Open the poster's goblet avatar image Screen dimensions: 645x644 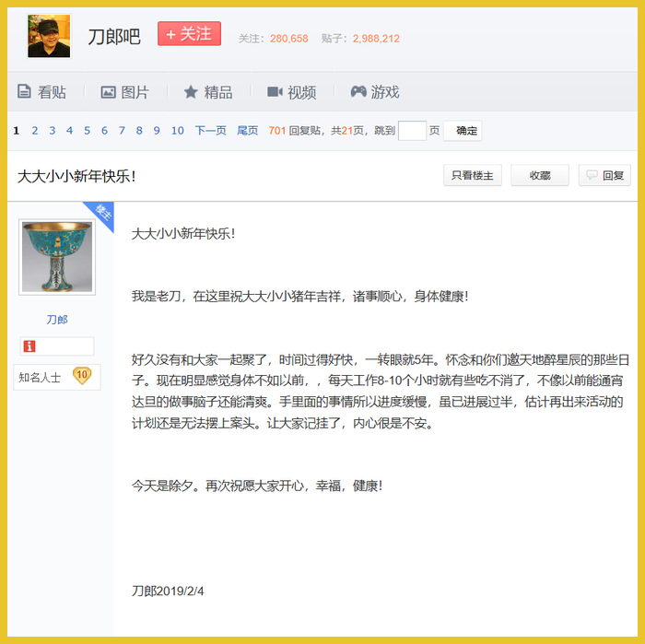click(57, 257)
